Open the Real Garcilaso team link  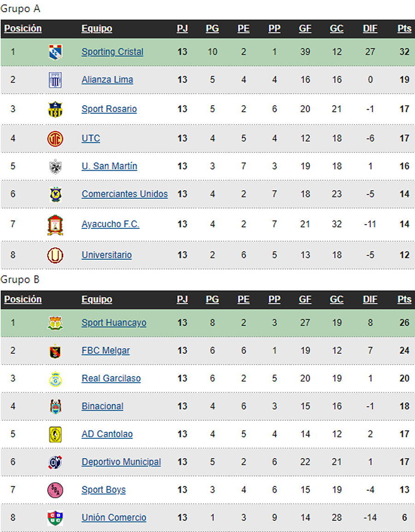coord(111,379)
